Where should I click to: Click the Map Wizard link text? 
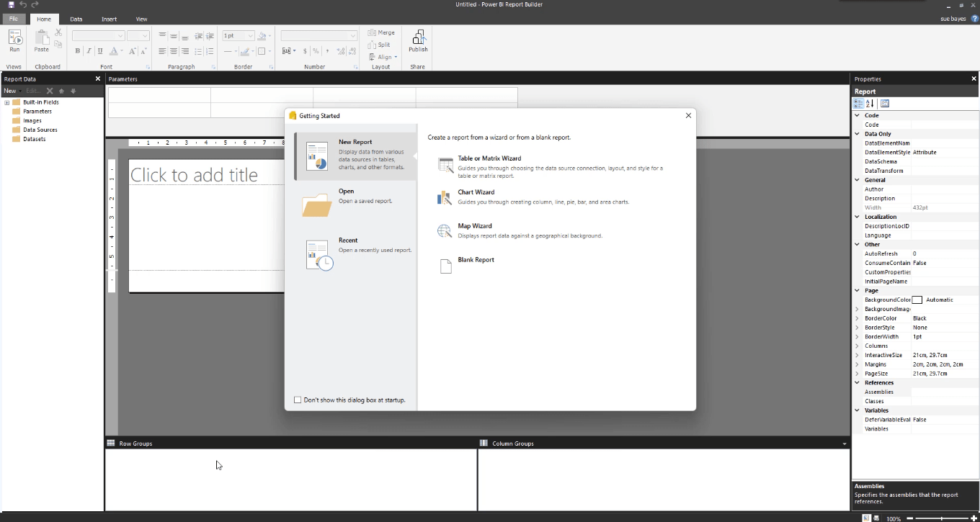pyautogui.click(x=475, y=226)
